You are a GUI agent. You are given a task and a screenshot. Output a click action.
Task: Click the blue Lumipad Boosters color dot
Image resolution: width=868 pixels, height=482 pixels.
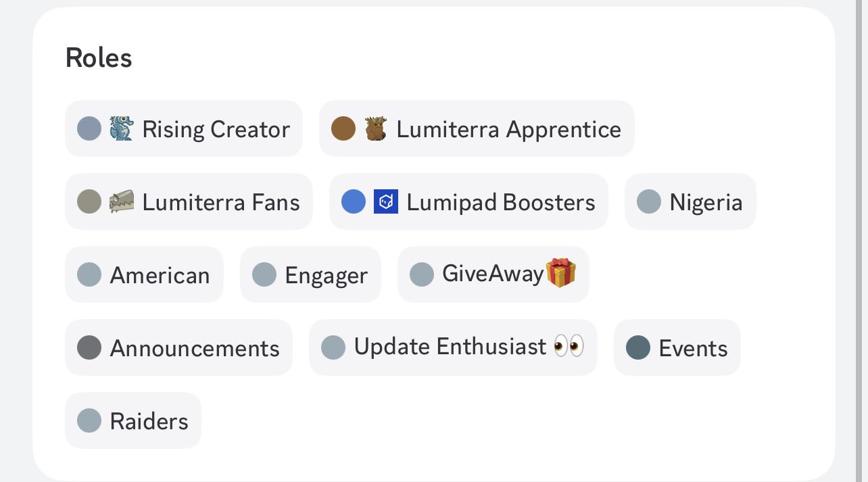point(354,201)
